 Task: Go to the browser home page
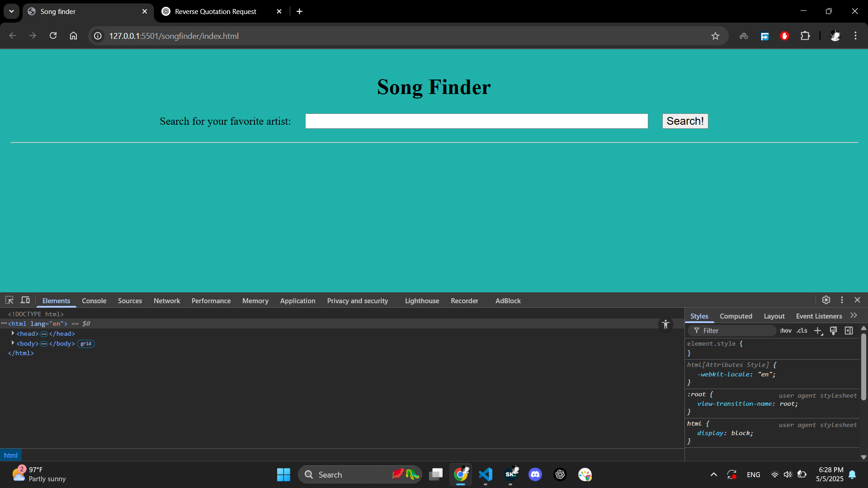click(x=73, y=36)
